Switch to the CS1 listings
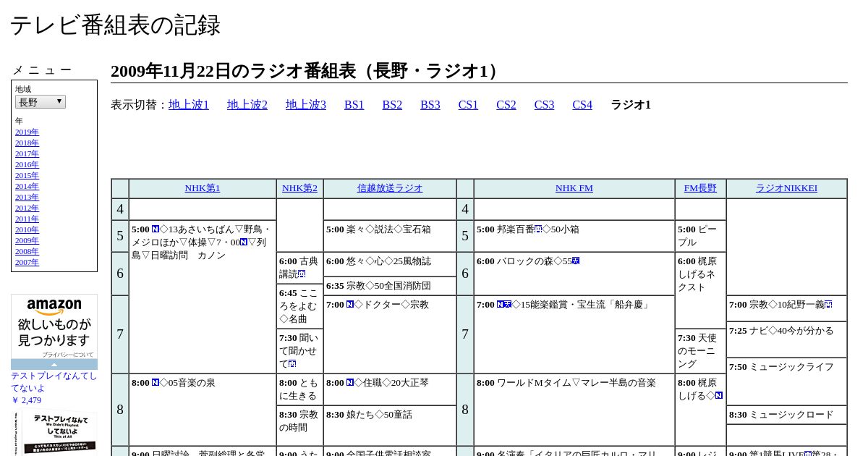This screenshot has width=868, height=456. click(x=468, y=105)
